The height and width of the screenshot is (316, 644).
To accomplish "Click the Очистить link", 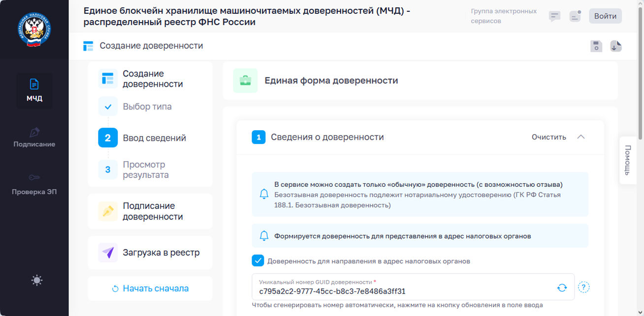I will [549, 137].
